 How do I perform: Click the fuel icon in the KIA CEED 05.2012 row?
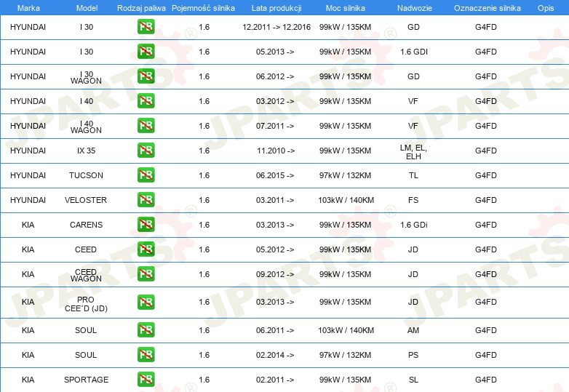pyautogui.click(x=146, y=249)
